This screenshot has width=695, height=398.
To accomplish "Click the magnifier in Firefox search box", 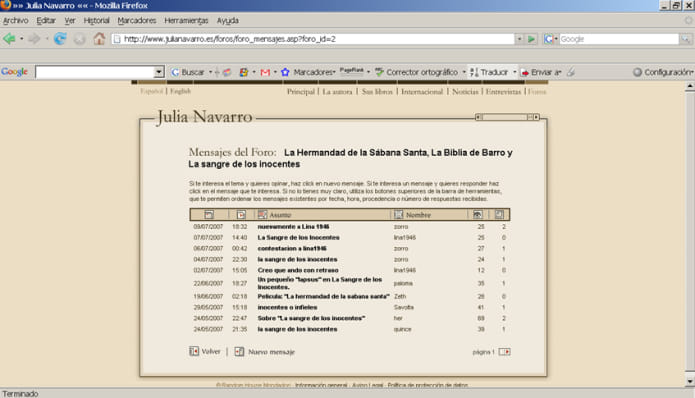I will pos(685,39).
